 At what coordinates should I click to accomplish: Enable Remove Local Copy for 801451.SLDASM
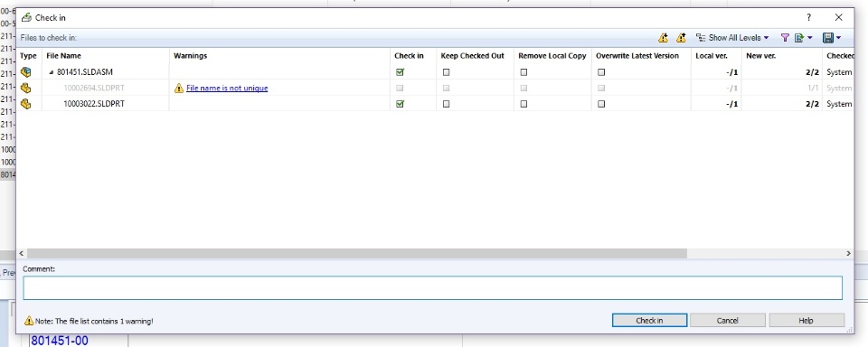pyautogui.click(x=524, y=72)
